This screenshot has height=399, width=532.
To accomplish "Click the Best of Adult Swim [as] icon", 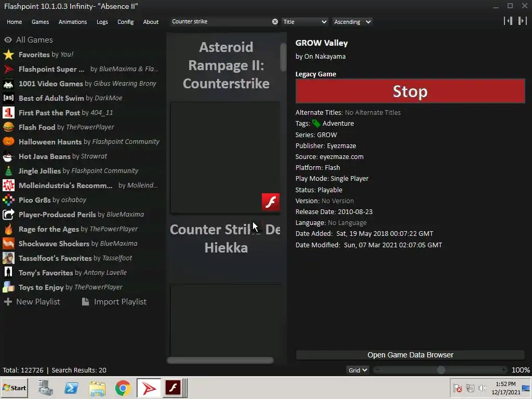I will point(8,98).
